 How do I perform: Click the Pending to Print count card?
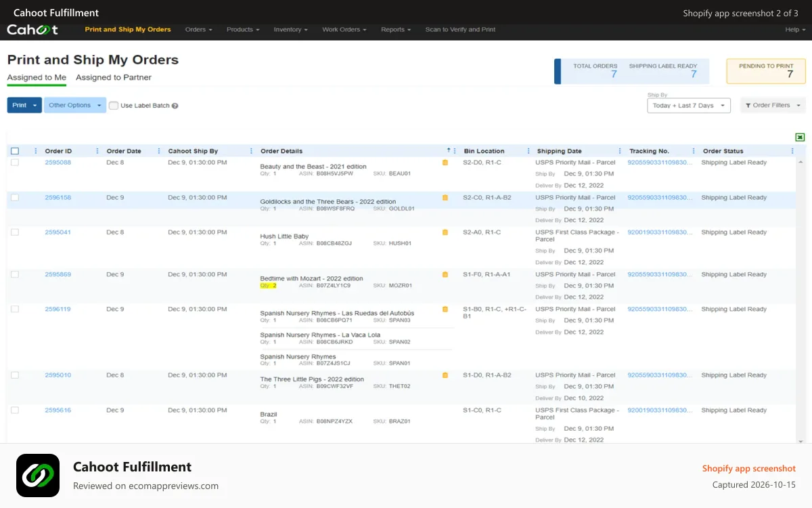click(x=766, y=71)
